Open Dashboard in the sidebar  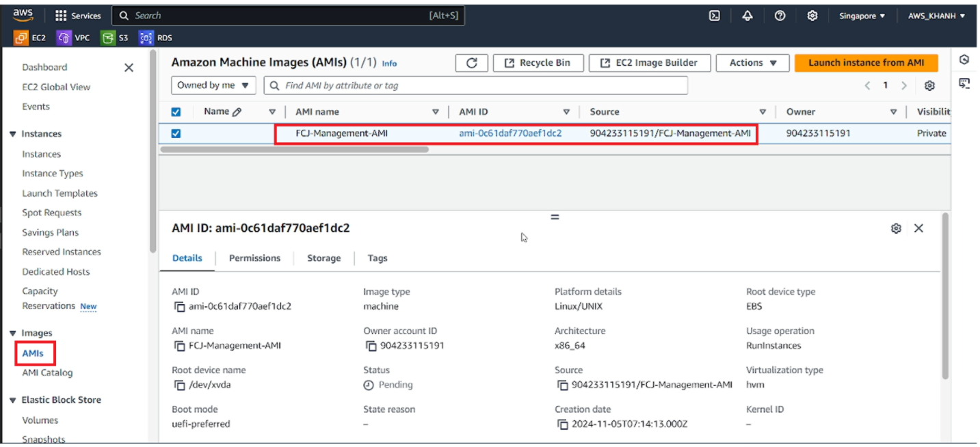click(44, 68)
